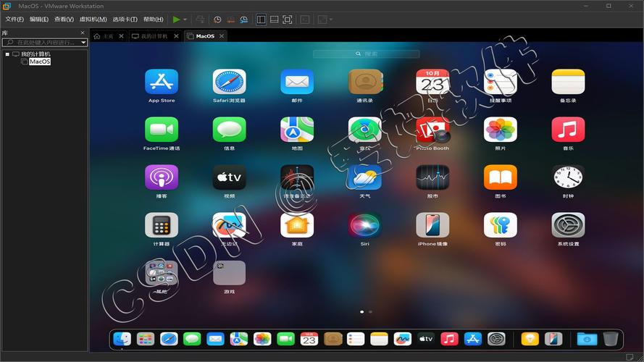Open the Siri app icon
644x362 pixels.
(364, 225)
